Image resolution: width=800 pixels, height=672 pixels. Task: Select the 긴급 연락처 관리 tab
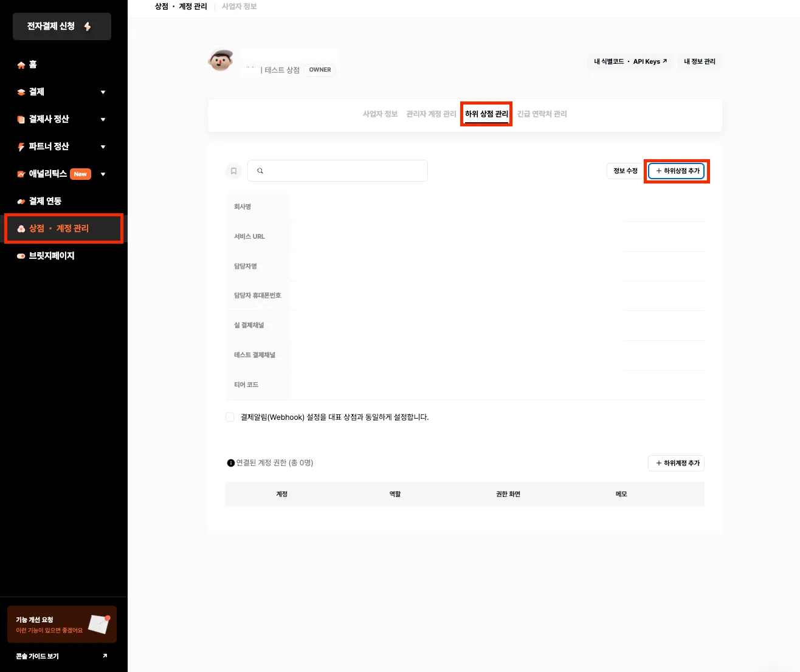coord(542,114)
